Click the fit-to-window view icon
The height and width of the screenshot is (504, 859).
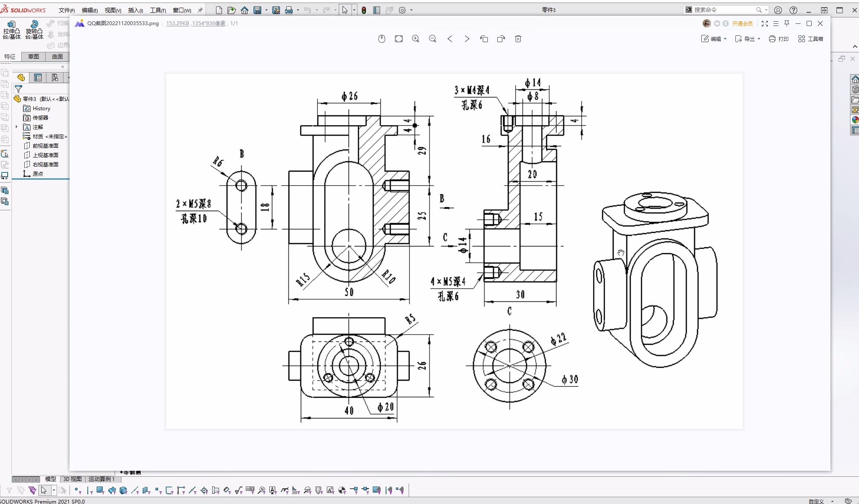point(399,39)
